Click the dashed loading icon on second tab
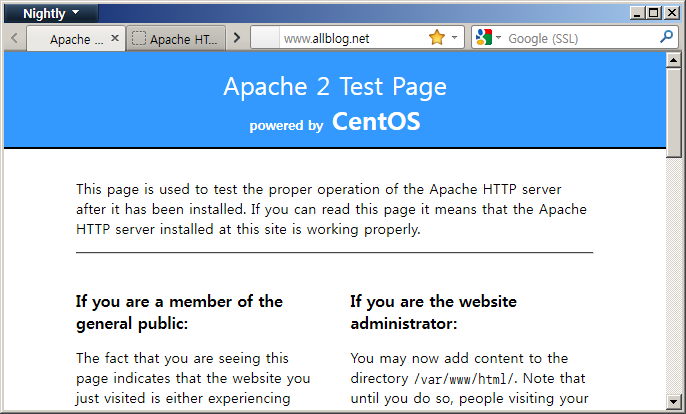This screenshot has width=686, height=414. click(x=139, y=39)
